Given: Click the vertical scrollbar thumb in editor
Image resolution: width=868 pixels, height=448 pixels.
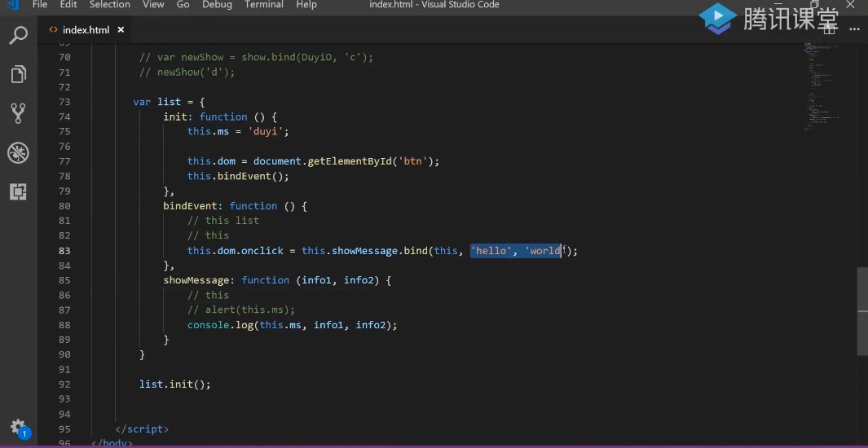Looking at the screenshot, I should (862, 310).
